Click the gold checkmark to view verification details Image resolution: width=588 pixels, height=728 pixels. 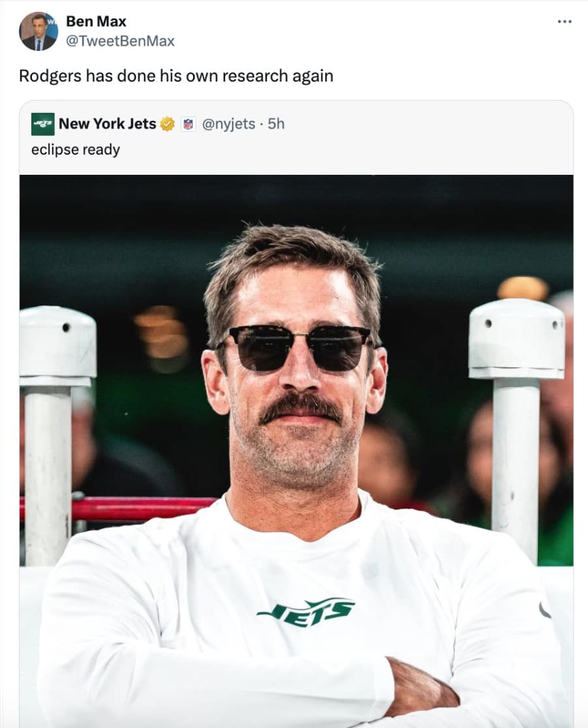click(x=166, y=123)
